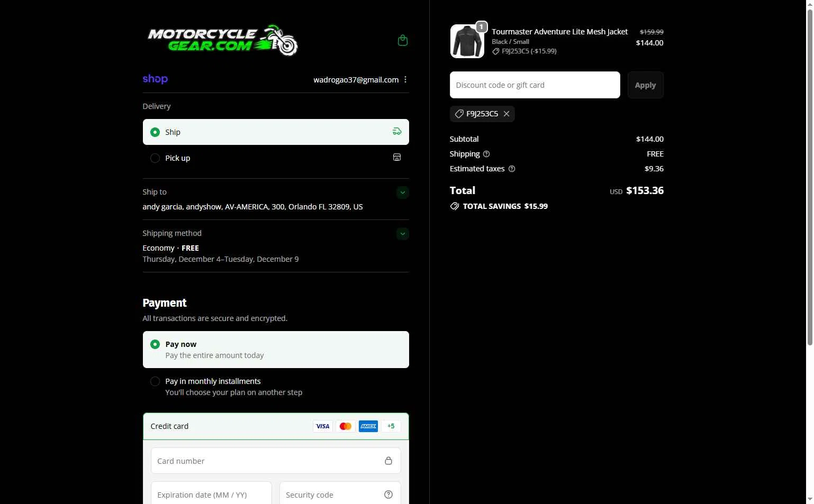Open Shipping help question icon

point(486,154)
